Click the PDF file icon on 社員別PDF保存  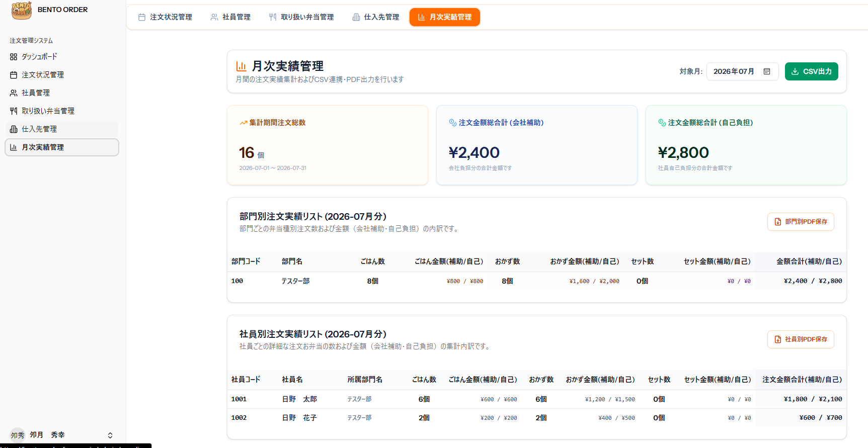click(778, 339)
